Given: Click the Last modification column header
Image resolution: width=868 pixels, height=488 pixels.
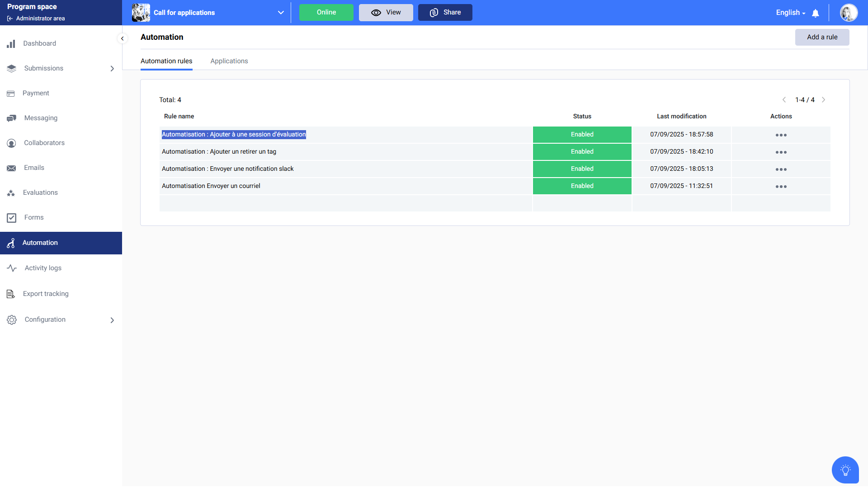Looking at the screenshot, I should coord(681,117).
